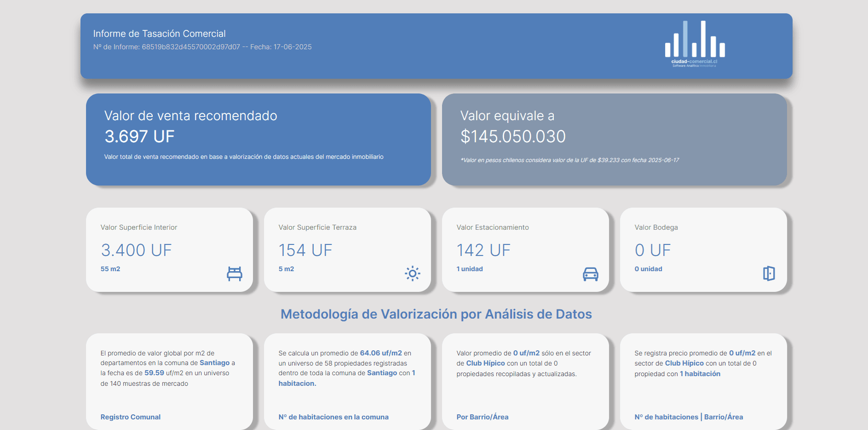Click the car icon on Valor Estacionamiento card
Screen dimensions: 868x430
[x=591, y=273]
